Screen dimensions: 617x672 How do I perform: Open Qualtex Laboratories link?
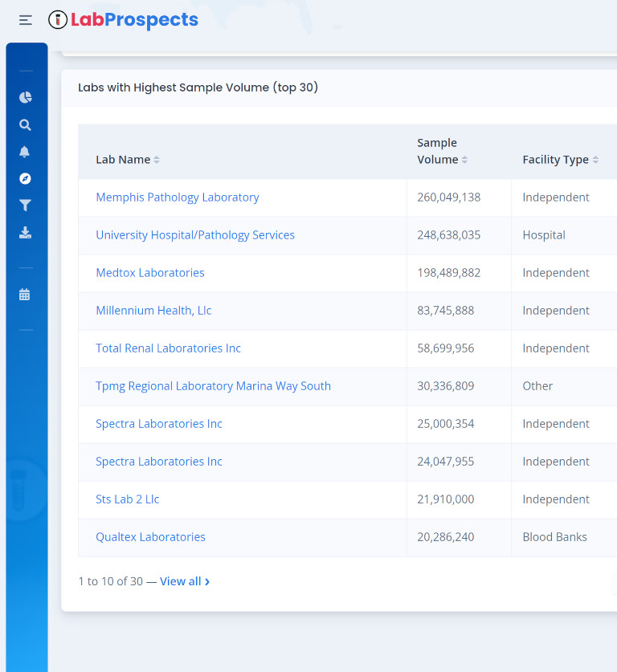(x=150, y=536)
